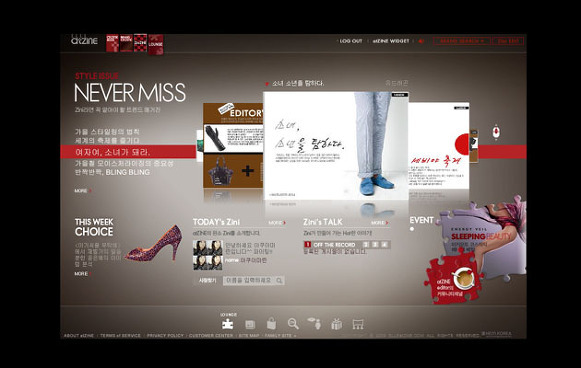Image resolution: width=581 pixels, height=368 pixels.
Task: Open the ABOUT atZINE footer link
Action: pos(79,335)
